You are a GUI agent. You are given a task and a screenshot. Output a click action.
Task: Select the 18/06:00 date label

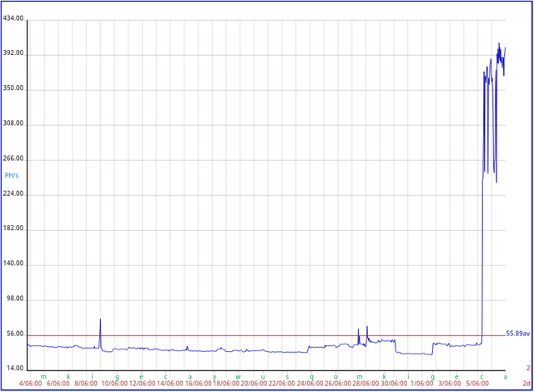pyautogui.click(x=226, y=384)
